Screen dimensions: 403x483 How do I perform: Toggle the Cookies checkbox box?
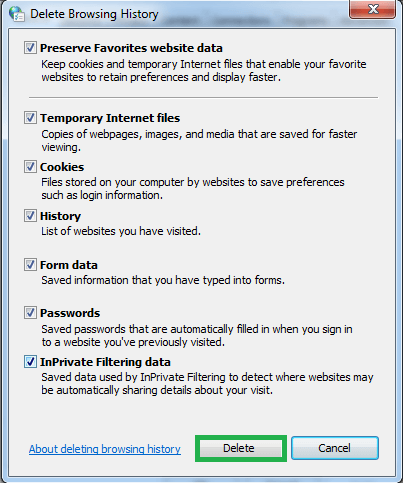pyautogui.click(x=30, y=167)
